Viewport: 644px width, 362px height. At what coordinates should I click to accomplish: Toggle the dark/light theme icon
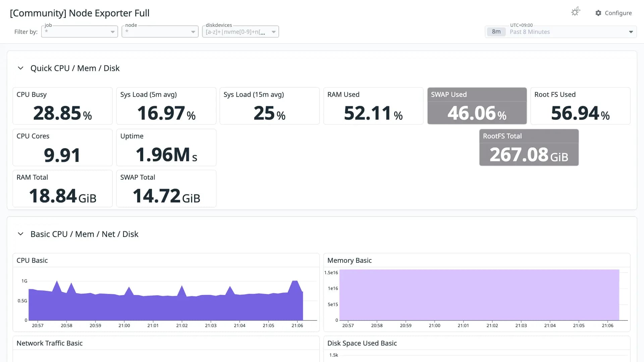coord(576,12)
